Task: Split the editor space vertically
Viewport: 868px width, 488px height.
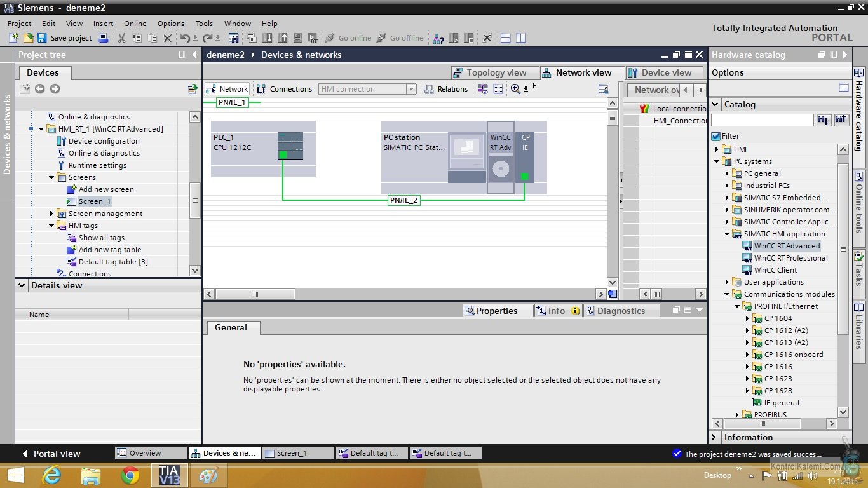Action: (x=521, y=38)
